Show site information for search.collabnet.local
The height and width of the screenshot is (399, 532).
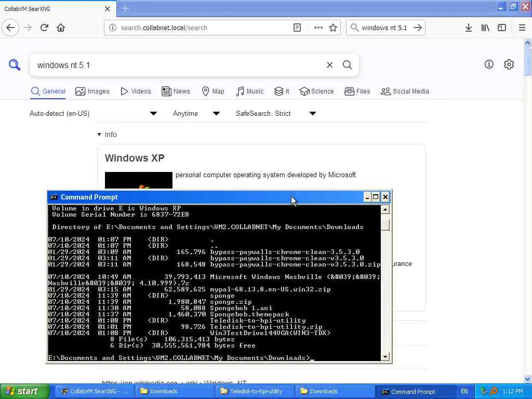pyautogui.click(x=113, y=28)
